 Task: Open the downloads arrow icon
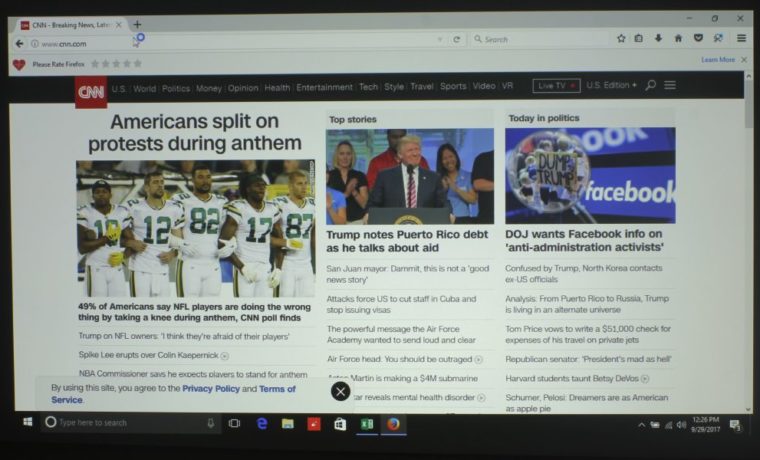click(658, 38)
